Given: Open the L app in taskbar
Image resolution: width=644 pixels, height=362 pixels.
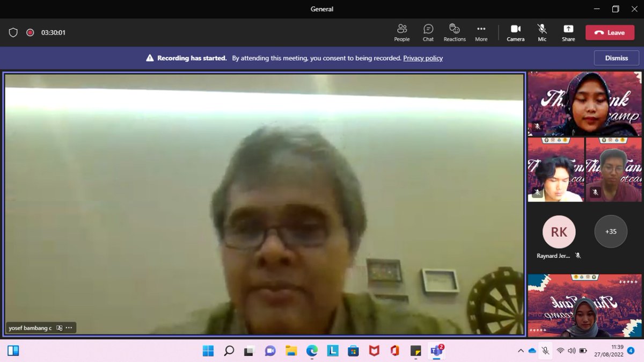Looking at the screenshot, I should tap(333, 351).
